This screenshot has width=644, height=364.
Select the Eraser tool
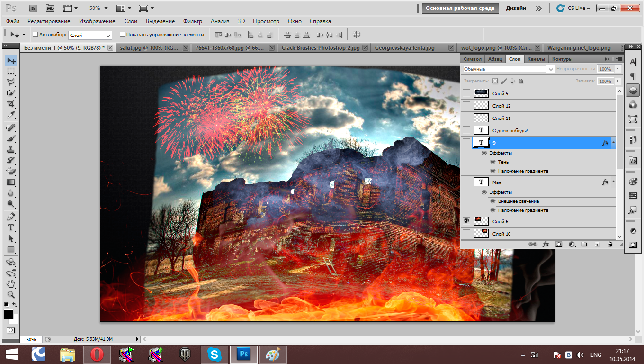coord(11,172)
